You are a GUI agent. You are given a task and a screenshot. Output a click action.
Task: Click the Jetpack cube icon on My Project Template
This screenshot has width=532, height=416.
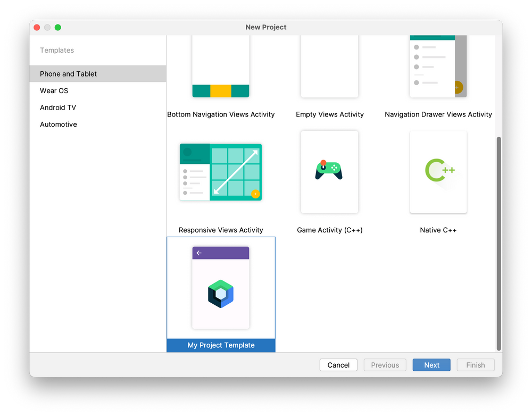[x=221, y=293]
